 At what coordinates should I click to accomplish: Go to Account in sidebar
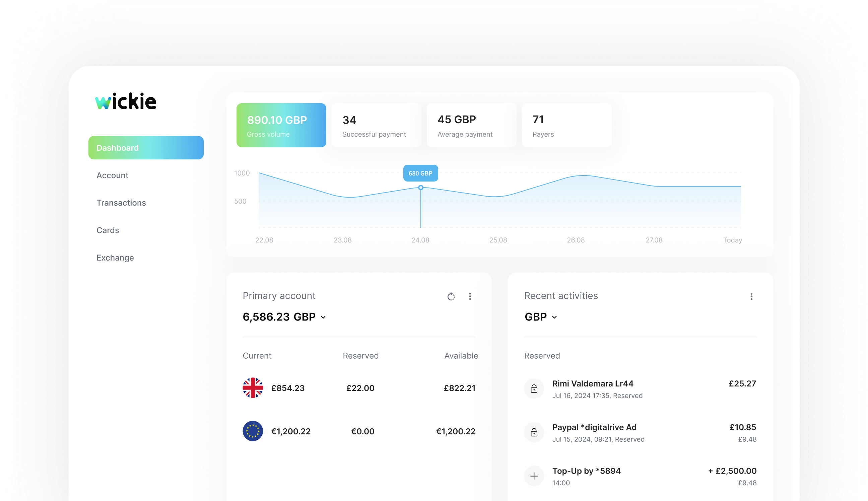pyautogui.click(x=112, y=175)
